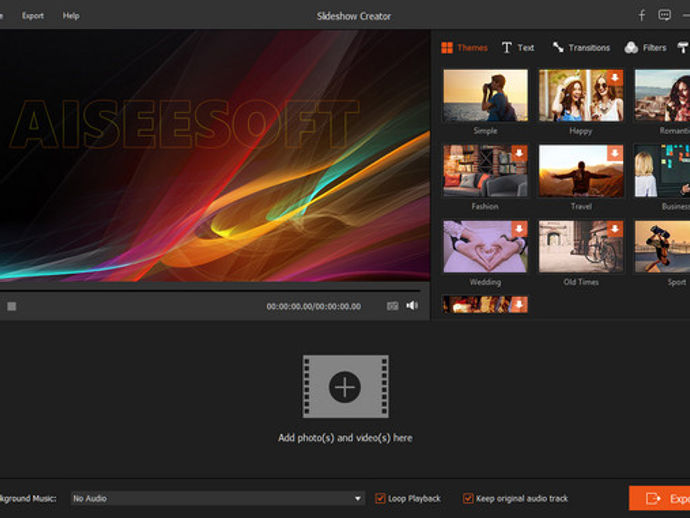The image size is (690, 518).
Task: Toggle Keep original audio track checkbox
Action: (x=468, y=498)
